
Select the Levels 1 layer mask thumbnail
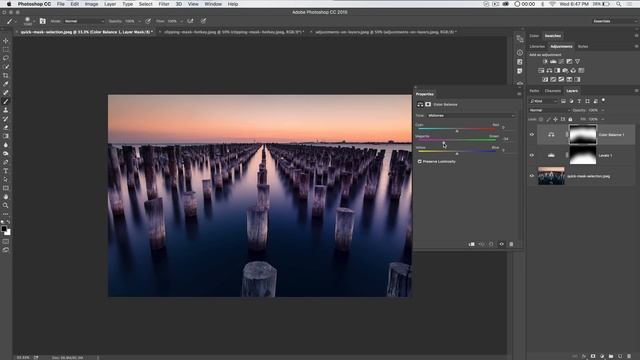(x=582, y=155)
